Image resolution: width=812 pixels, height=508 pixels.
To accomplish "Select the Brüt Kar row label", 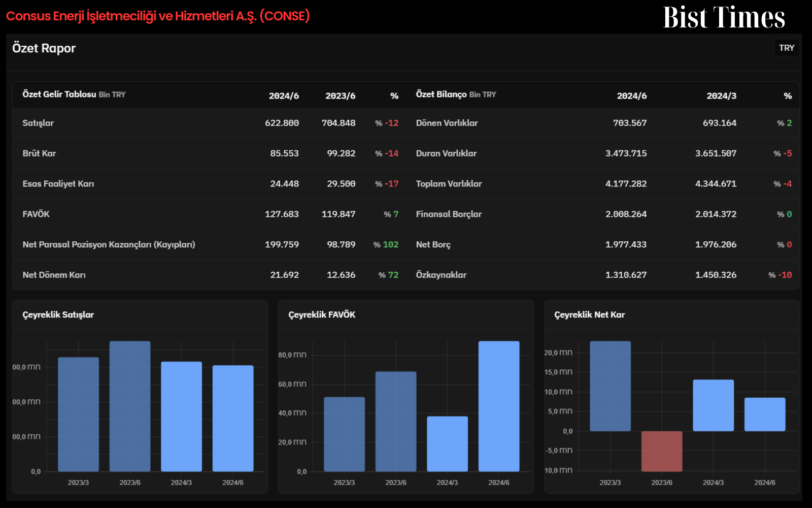I will pyautogui.click(x=39, y=153).
